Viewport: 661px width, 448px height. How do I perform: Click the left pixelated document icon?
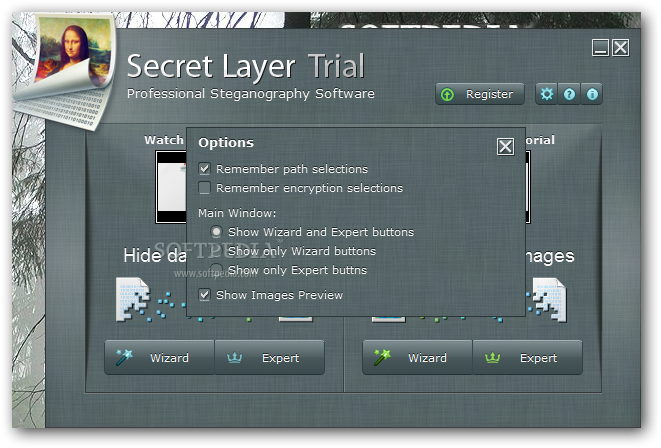pos(133,299)
